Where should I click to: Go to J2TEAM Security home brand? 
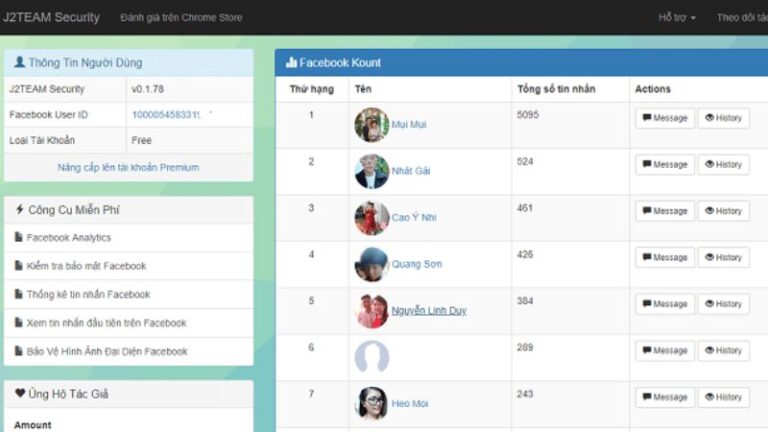pos(51,17)
